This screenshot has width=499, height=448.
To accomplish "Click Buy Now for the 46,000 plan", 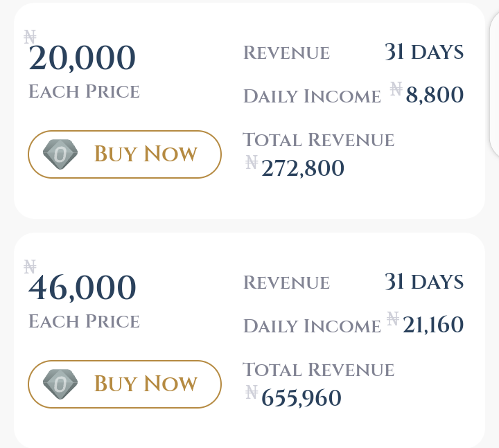I will (x=125, y=384).
